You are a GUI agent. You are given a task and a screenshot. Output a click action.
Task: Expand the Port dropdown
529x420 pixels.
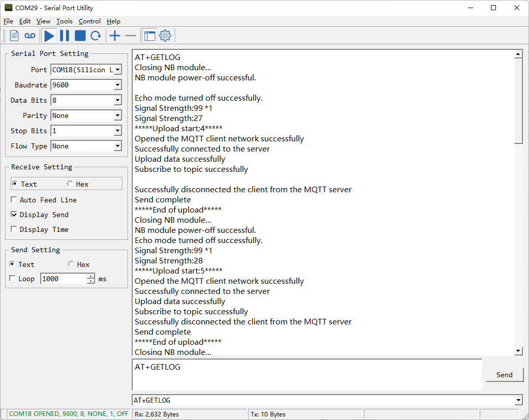117,70
